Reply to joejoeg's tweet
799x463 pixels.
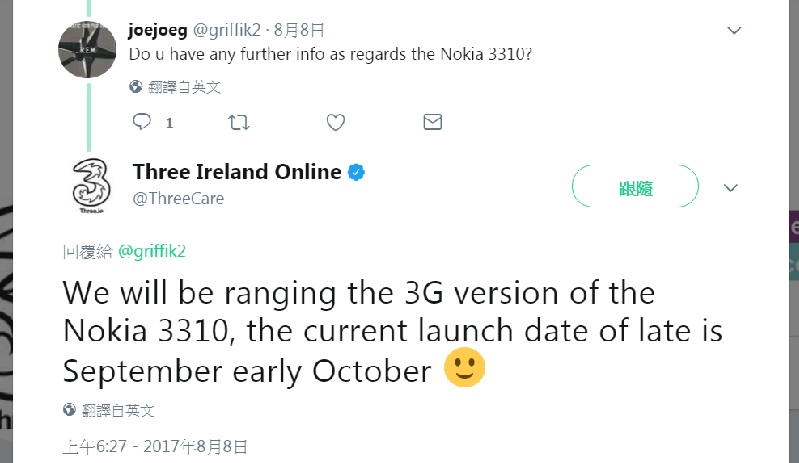tap(142, 122)
